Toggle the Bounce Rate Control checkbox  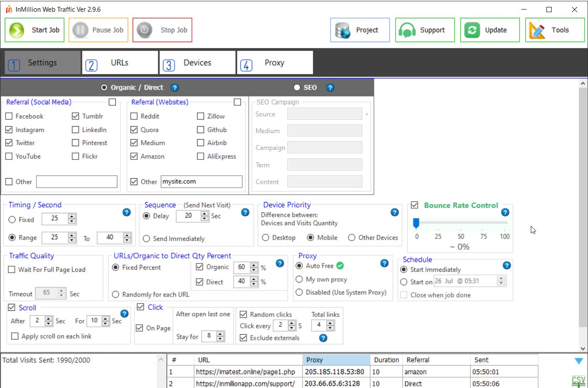[x=415, y=205]
